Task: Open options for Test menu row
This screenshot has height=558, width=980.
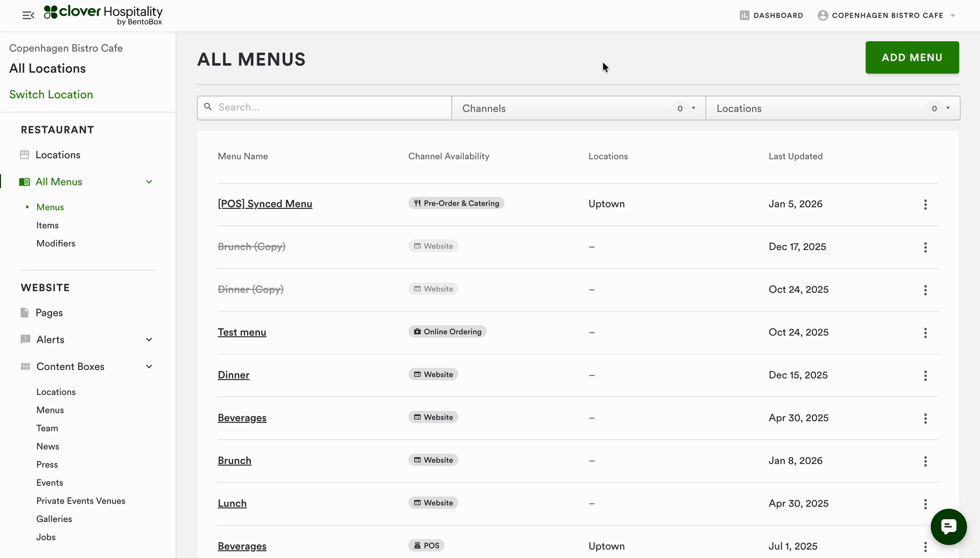Action: (x=925, y=333)
